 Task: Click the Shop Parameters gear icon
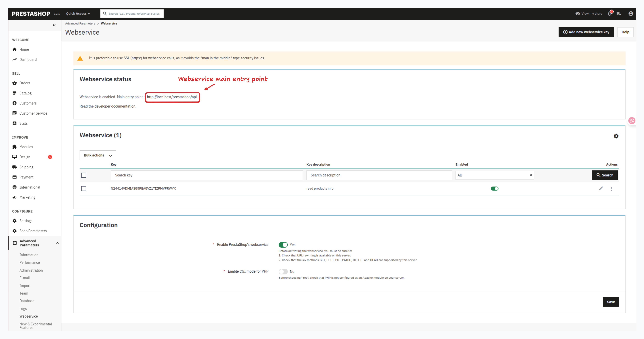(x=15, y=231)
